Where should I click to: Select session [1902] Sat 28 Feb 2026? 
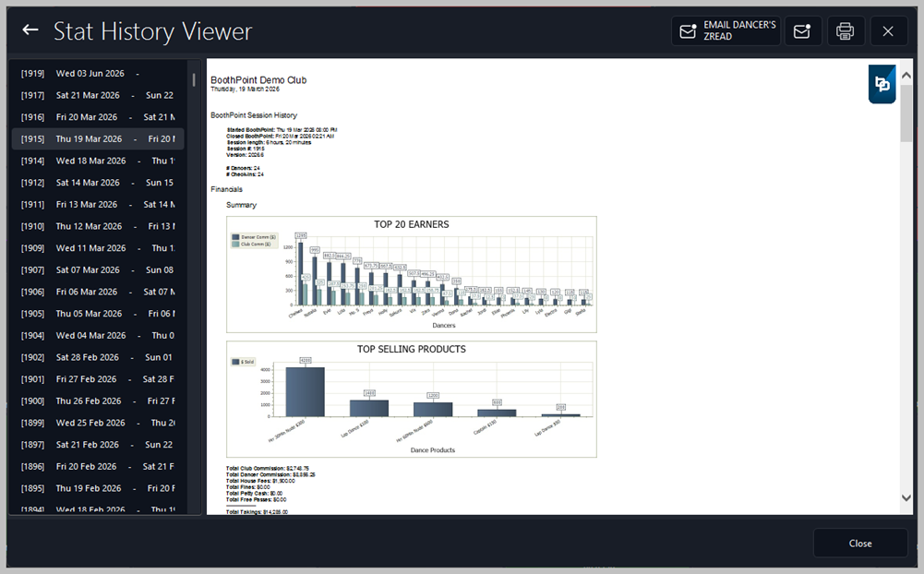98,357
